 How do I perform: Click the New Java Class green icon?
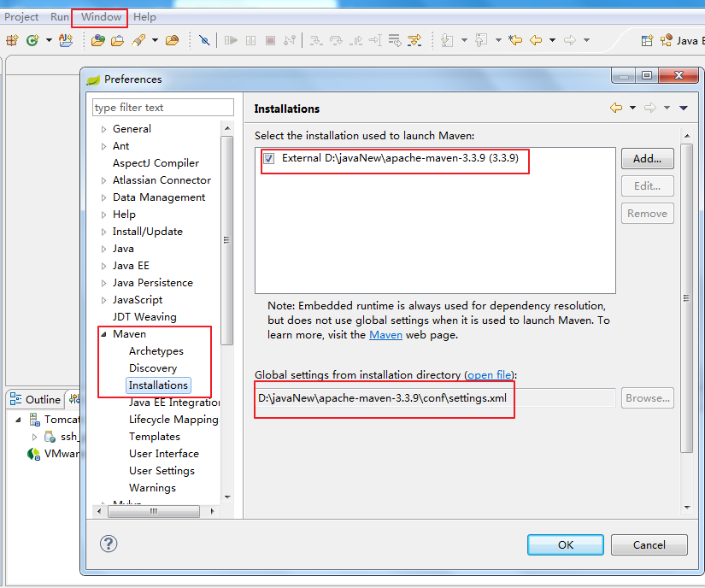coord(32,40)
